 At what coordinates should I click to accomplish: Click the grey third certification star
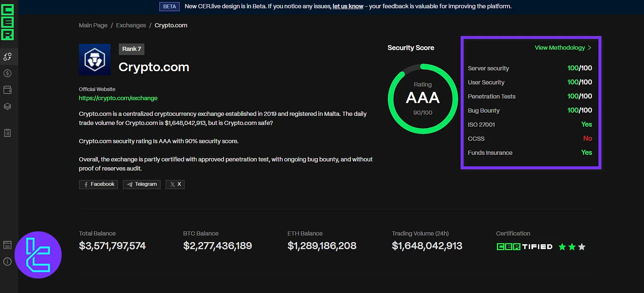click(x=582, y=247)
